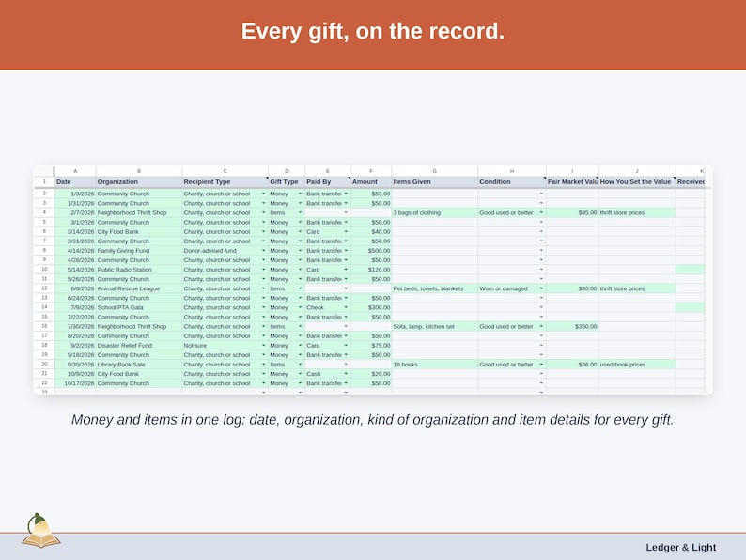Click the Organization header cell
The width and height of the screenshot is (746, 560).
[139, 181]
